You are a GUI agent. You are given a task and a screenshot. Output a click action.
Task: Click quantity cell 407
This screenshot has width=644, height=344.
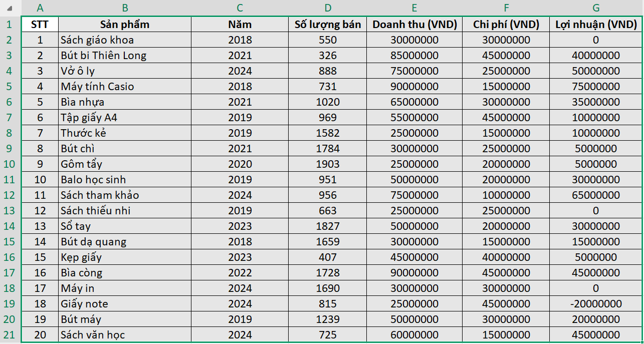328,257
